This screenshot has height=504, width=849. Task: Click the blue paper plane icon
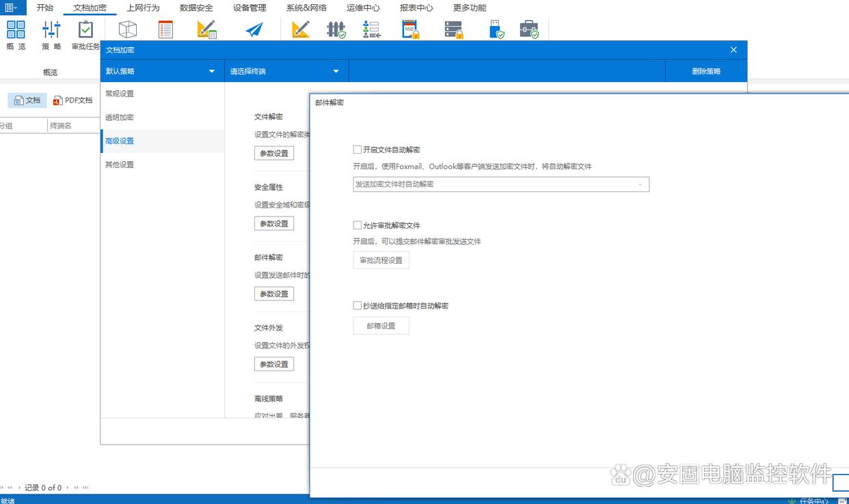tap(254, 30)
